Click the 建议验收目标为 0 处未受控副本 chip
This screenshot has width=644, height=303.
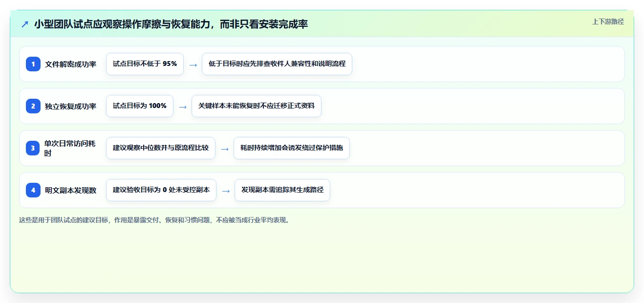tap(161, 190)
